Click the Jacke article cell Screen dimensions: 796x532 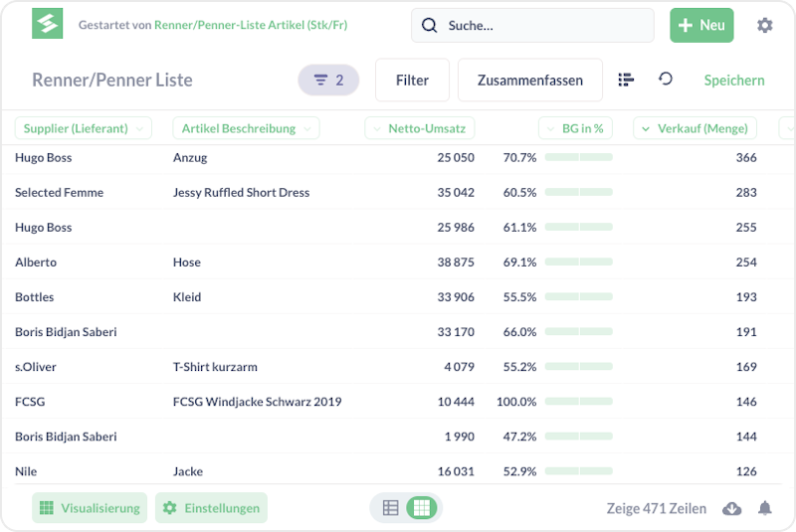[188, 471]
